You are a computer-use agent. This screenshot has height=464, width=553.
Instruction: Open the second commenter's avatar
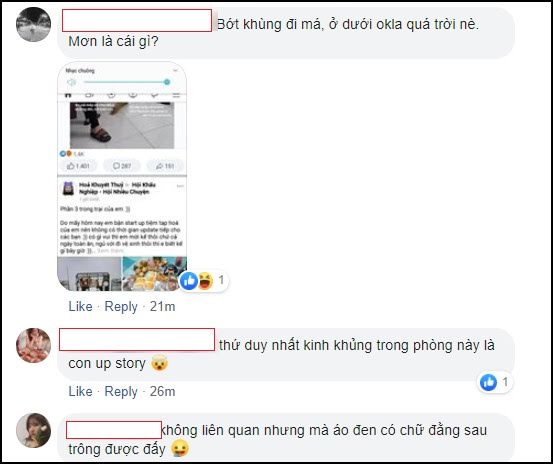(34, 346)
